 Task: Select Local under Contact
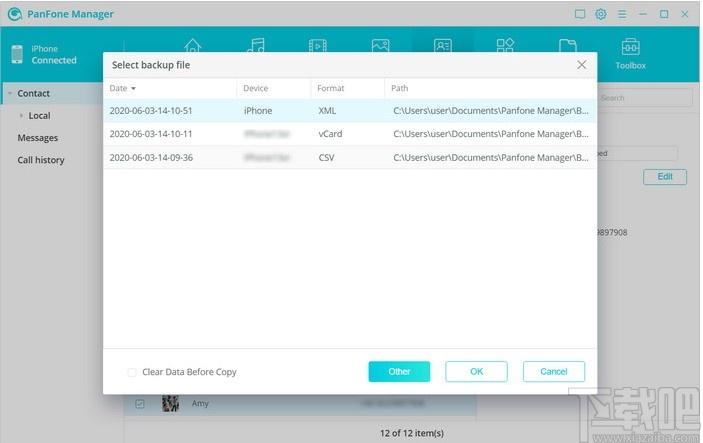pyautogui.click(x=39, y=116)
